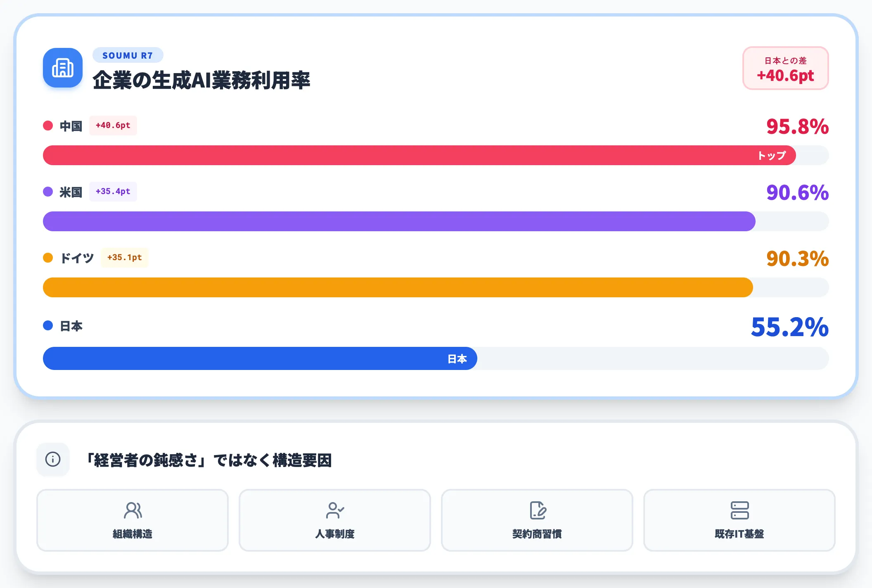Click the 90.3% value
Viewport: 872px width, 588px height.
pos(798,258)
